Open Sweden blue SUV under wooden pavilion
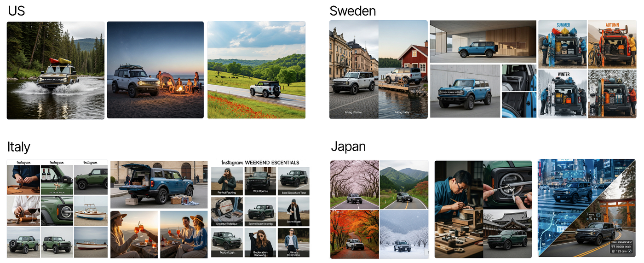This screenshot has height=263, width=644. tap(483, 41)
